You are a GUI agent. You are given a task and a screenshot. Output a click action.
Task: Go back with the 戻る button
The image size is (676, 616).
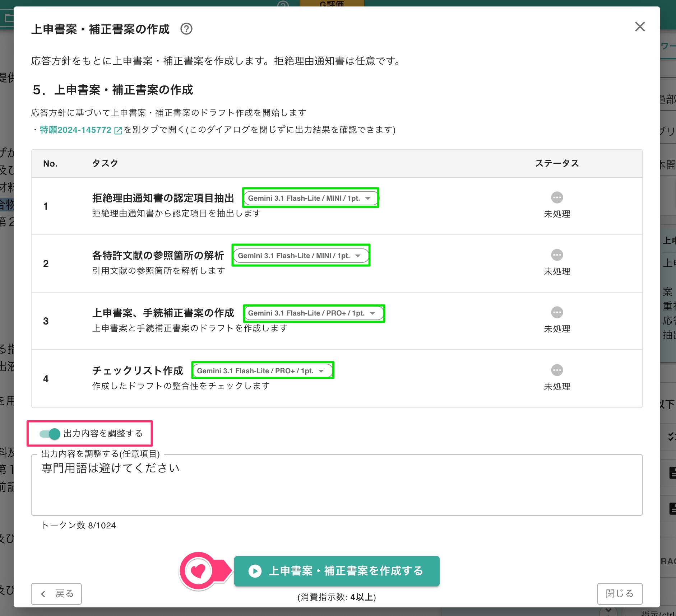56,594
